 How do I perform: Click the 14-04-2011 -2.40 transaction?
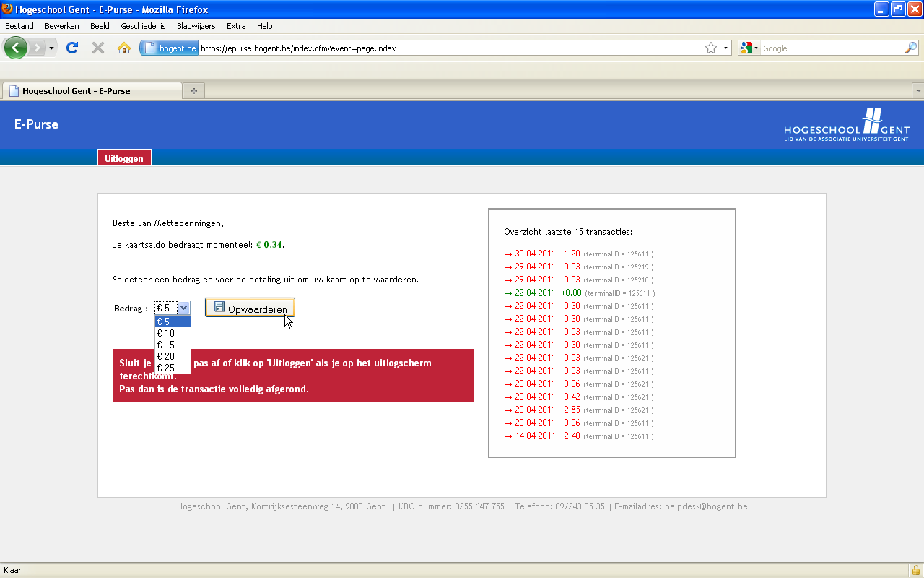click(579, 436)
